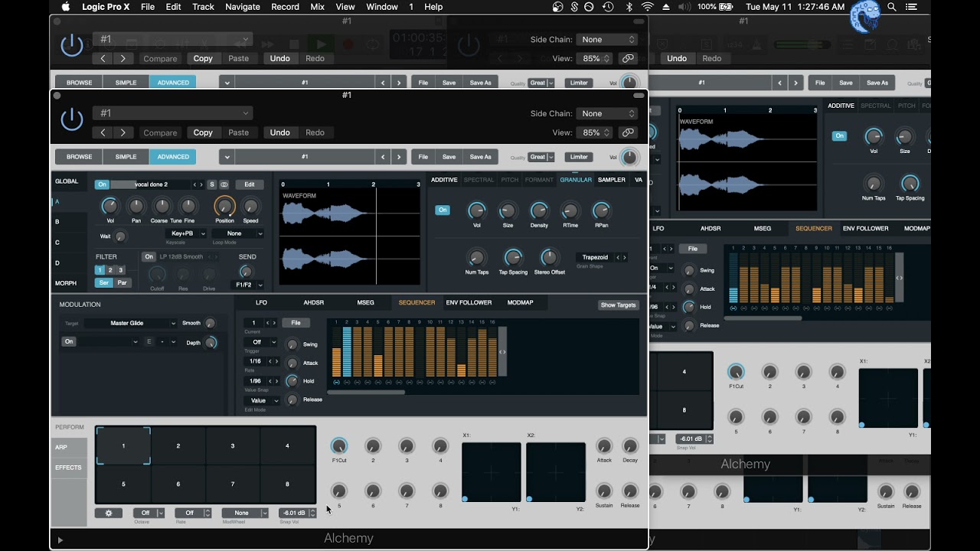
Task: Click the Sustain knob in perform section
Action: pyautogui.click(x=604, y=491)
